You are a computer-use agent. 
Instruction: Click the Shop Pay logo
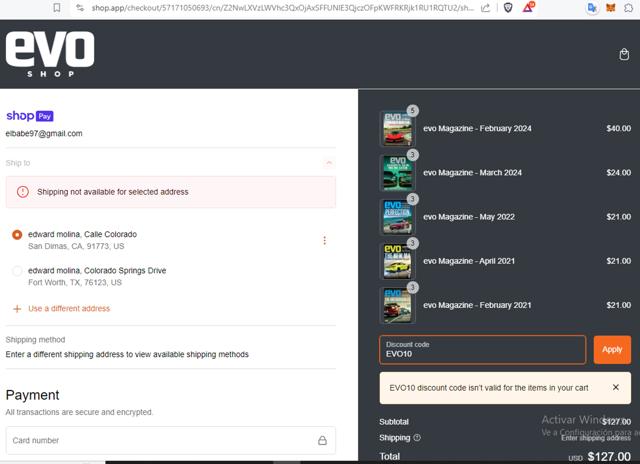(30, 116)
